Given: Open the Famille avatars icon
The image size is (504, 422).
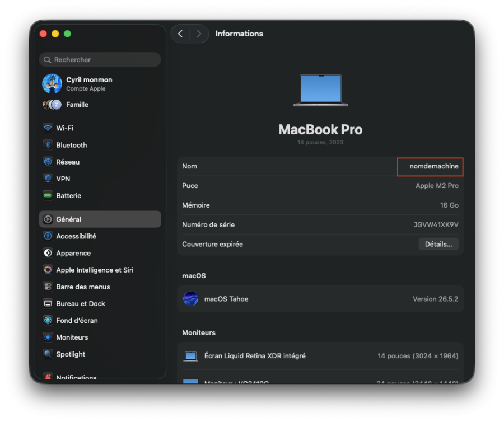Looking at the screenshot, I should [52, 104].
